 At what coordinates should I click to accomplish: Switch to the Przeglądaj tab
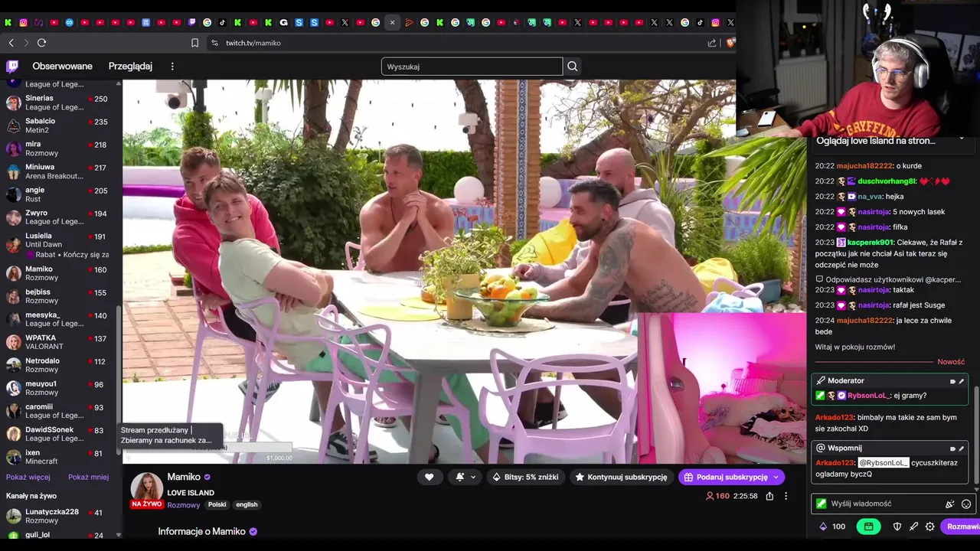point(130,67)
